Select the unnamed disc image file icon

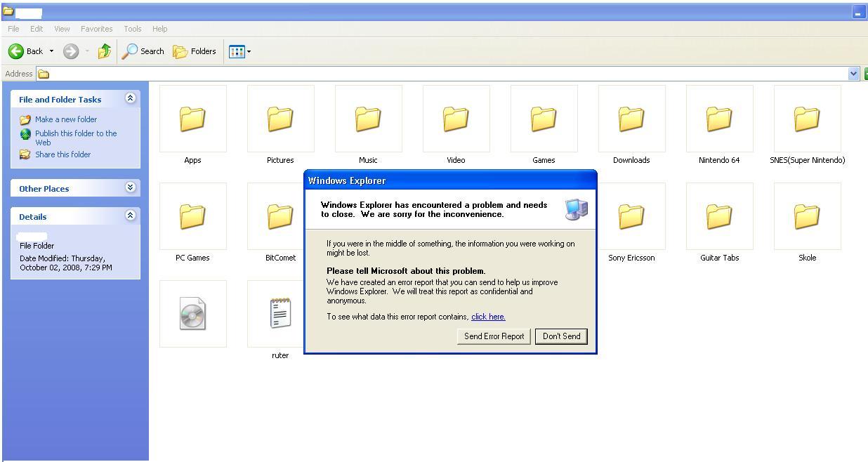[x=193, y=314]
